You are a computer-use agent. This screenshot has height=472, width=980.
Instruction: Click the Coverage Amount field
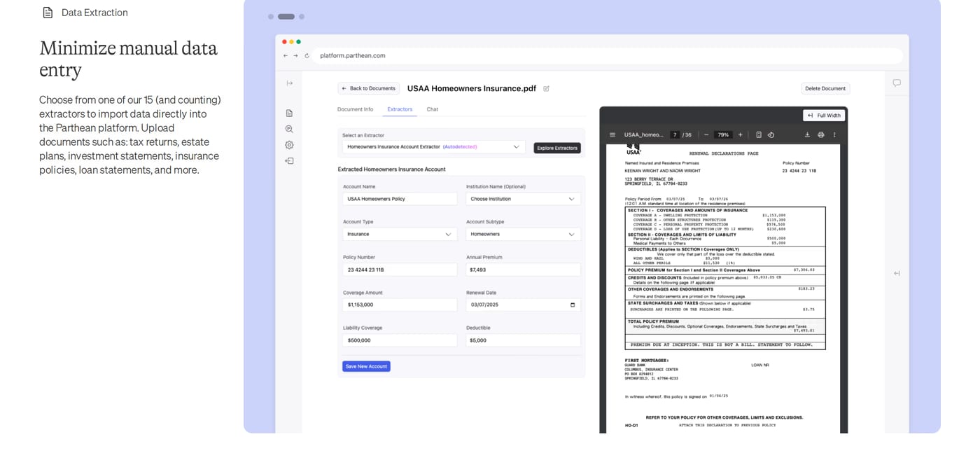click(400, 305)
